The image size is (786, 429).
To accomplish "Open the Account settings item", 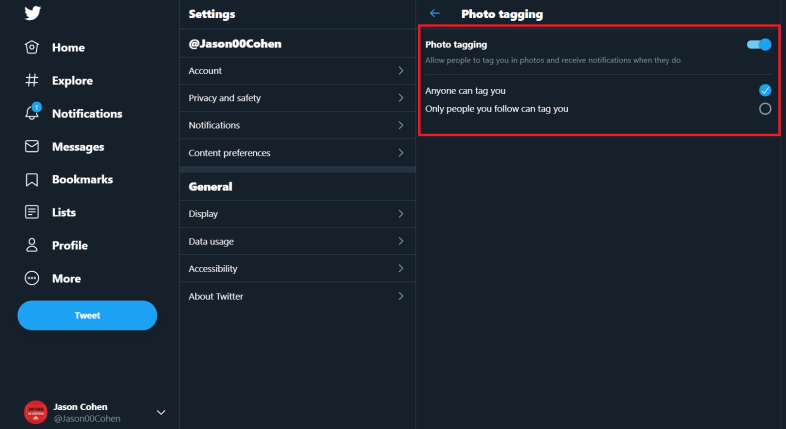I will click(297, 71).
